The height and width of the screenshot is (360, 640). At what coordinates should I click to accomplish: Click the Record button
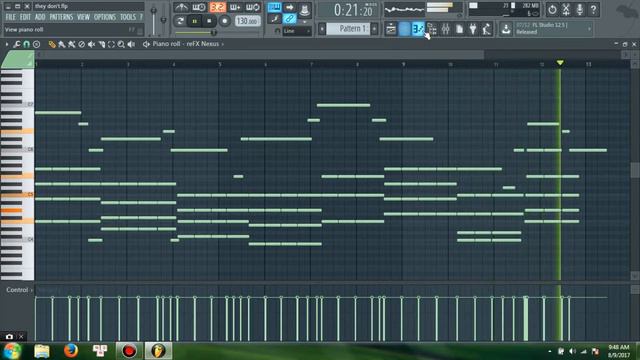point(224,21)
